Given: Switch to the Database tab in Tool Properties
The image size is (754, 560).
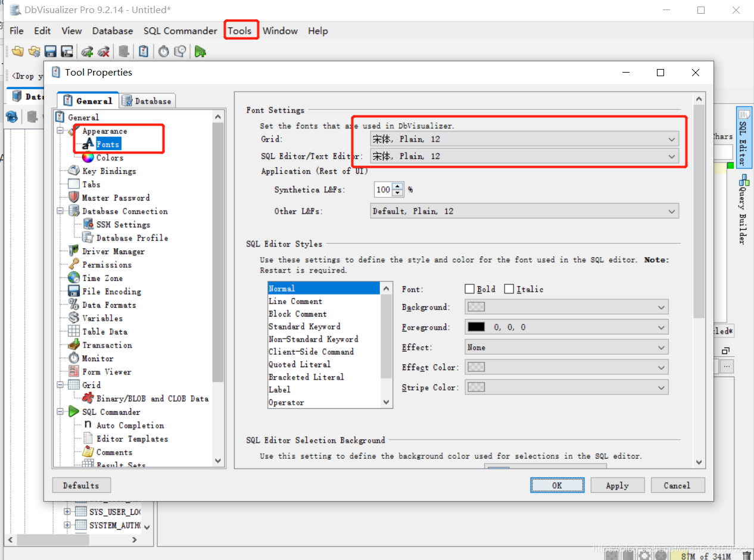Looking at the screenshot, I should tap(147, 101).
